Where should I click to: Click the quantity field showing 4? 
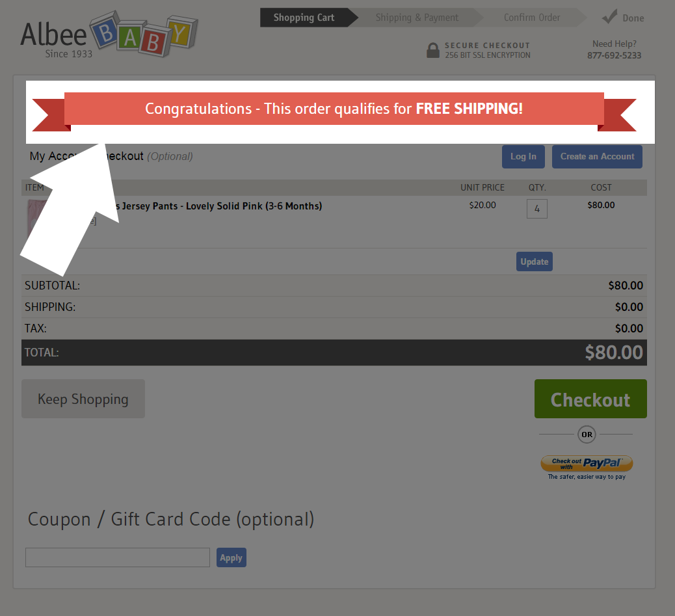(x=537, y=209)
